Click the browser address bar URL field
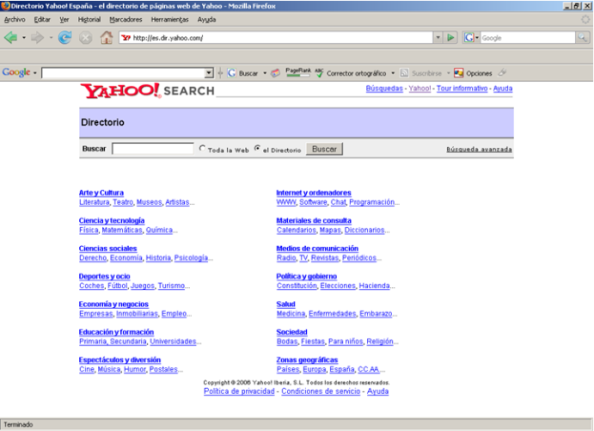Screen dimensions: 594x431 (x=277, y=37)
